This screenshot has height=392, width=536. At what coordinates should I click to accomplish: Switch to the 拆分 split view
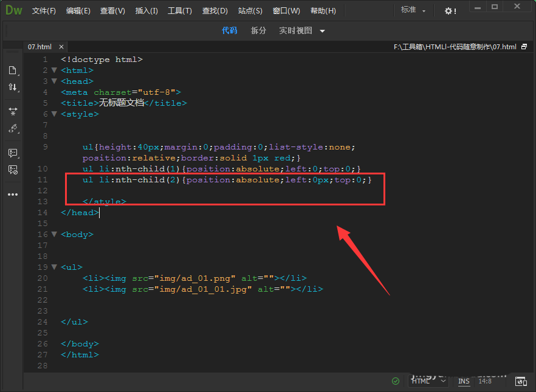tap(258, 31)
